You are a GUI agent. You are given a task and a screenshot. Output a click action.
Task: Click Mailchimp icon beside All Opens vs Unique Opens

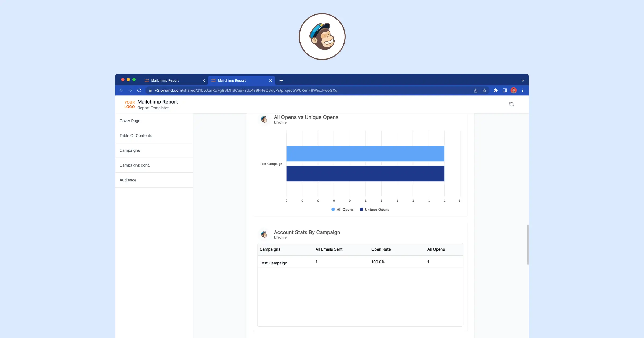pyautogui.click(x=264, y=119)
